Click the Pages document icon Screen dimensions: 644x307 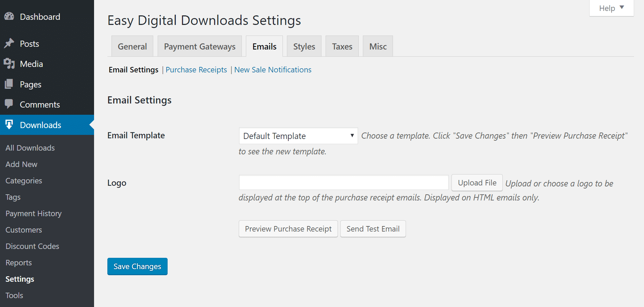9,84
